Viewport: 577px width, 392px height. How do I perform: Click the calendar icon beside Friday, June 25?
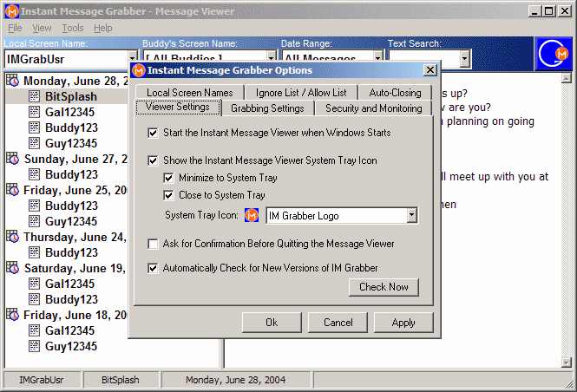[x=12, y=190]
